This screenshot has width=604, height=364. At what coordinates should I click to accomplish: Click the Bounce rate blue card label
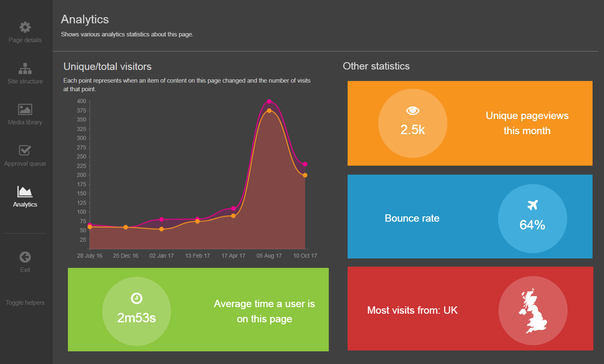pyautogui.click(x=412, y=218)
